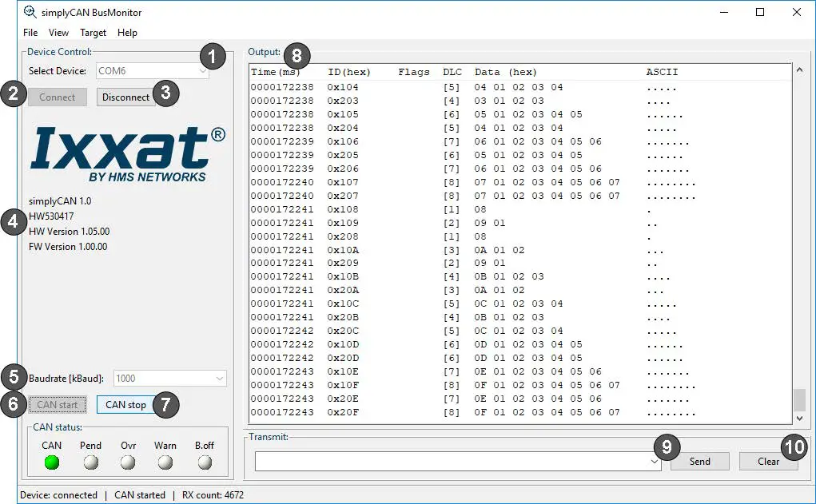This screenshot has height=504, width=816.
Task: Click the FW Version 1.00.00 text
Action: [68, 247]
